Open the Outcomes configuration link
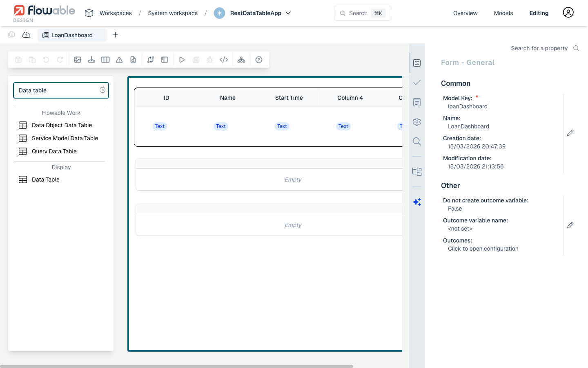 tap(483, 249)
